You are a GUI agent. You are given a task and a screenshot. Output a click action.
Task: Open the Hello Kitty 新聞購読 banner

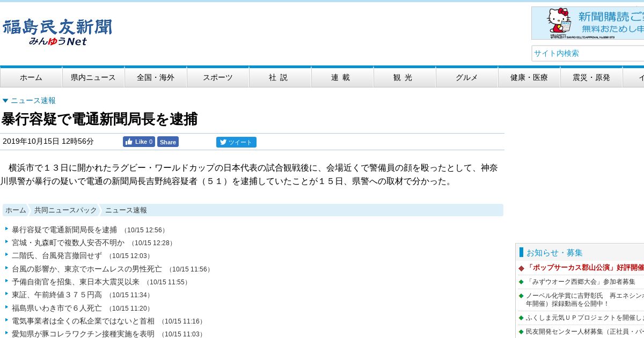588,23
